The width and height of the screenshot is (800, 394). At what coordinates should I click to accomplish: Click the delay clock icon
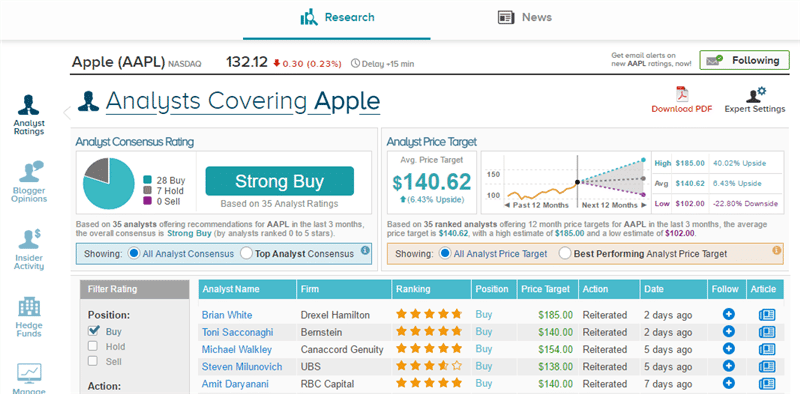(x=356, y=64)
